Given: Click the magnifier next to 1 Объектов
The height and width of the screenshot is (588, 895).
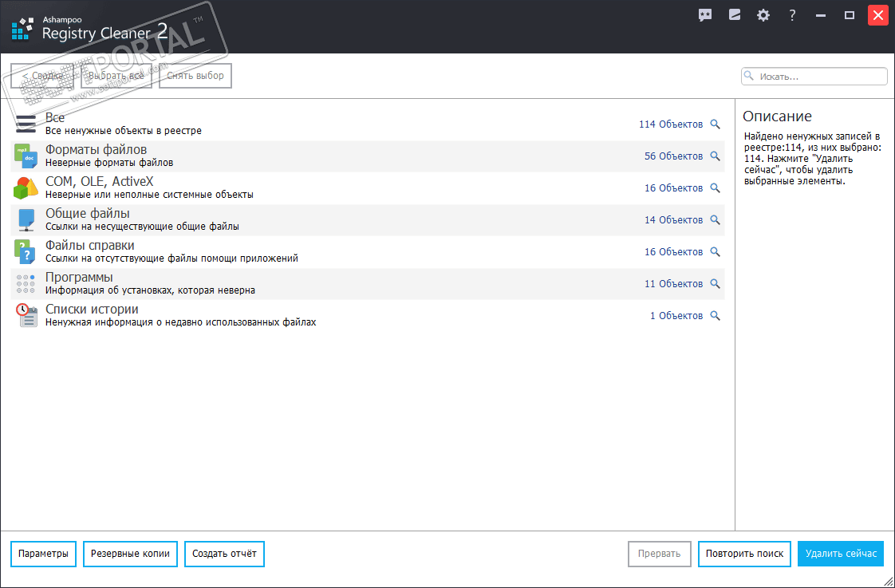Looking at the screenshot, I should click(716, 316).
